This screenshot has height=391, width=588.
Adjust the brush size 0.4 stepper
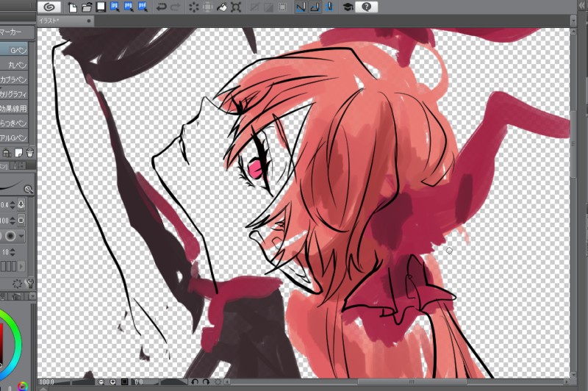coord(12,204)
